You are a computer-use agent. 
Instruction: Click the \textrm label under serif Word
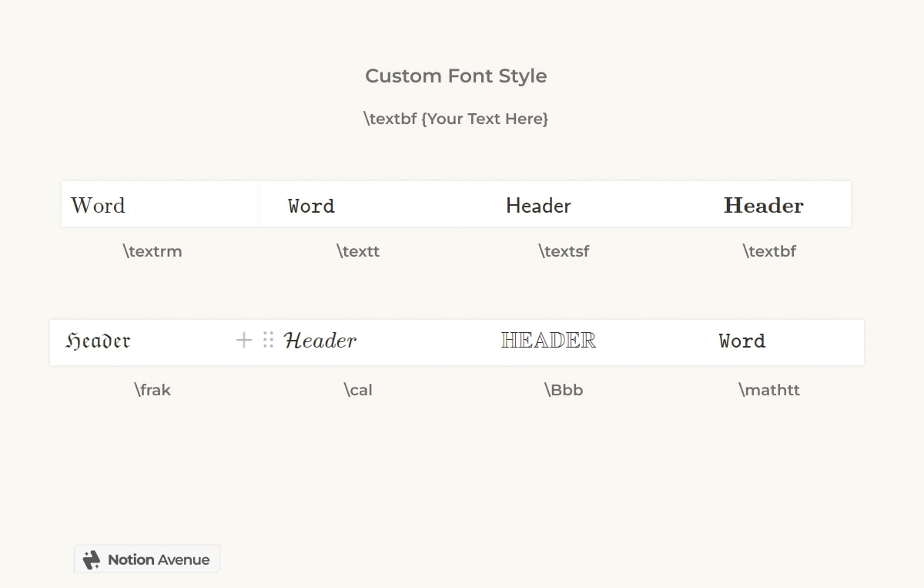(x=152, y=250)
